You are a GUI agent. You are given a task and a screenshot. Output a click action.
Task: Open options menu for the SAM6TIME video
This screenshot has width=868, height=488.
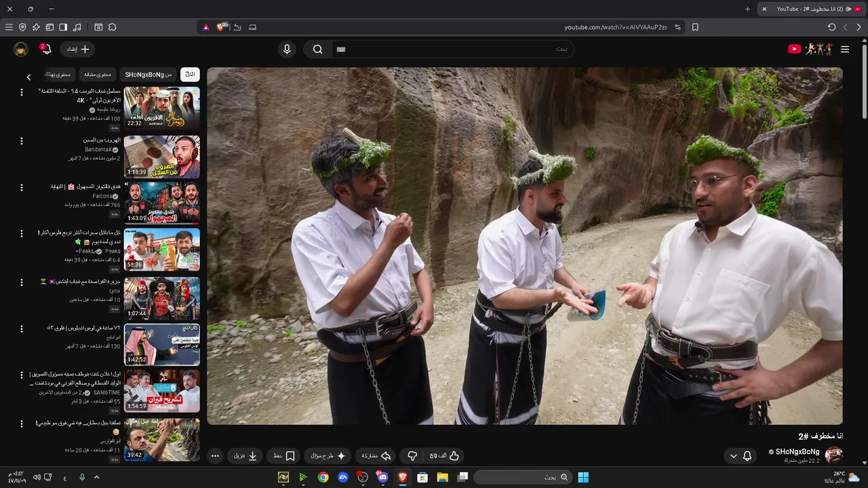coord(22,375)
